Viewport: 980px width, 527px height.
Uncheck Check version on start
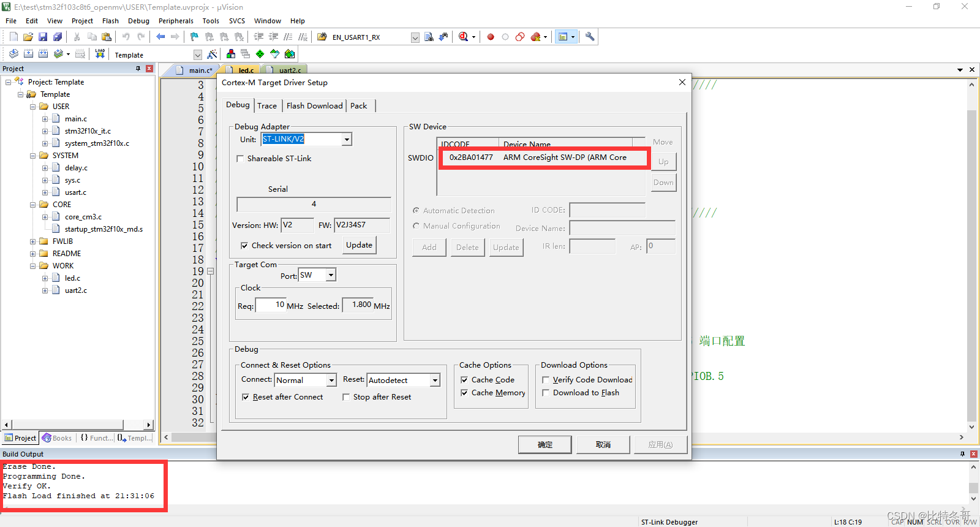pos(244,246)
